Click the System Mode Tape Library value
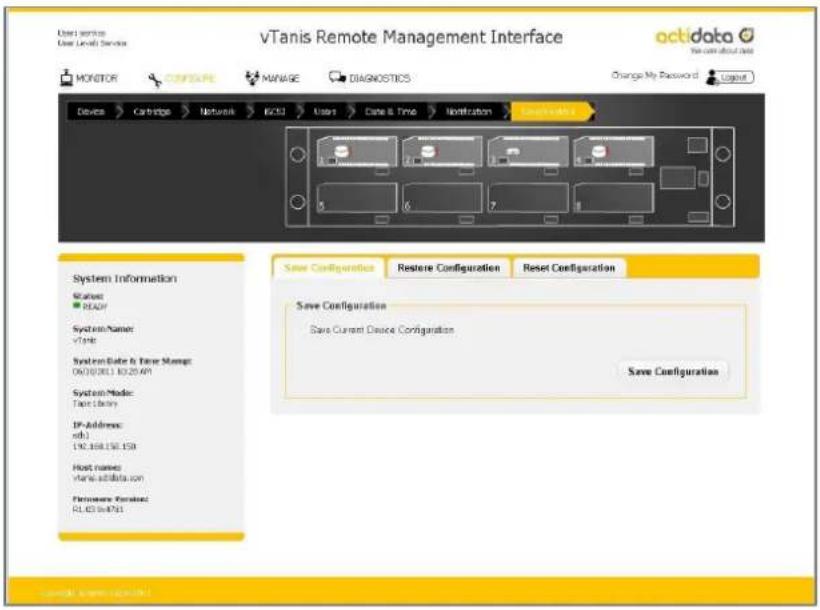820x610 pixels. pyautogui.click(x=95, y=404)
